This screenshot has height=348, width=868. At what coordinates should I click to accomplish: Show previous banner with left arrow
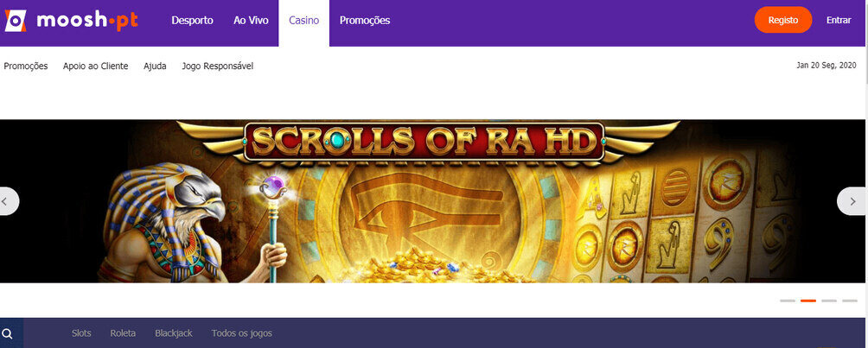8,201
